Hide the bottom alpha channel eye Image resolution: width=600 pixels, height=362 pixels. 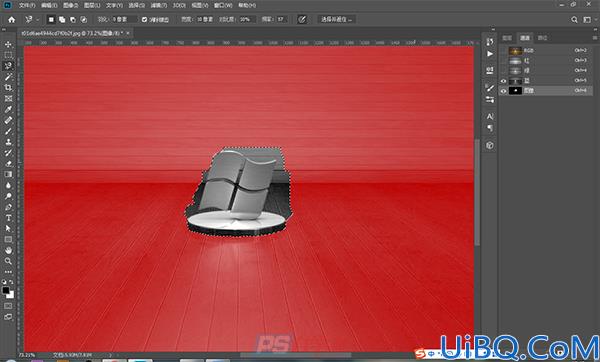[x=504, y=91]
